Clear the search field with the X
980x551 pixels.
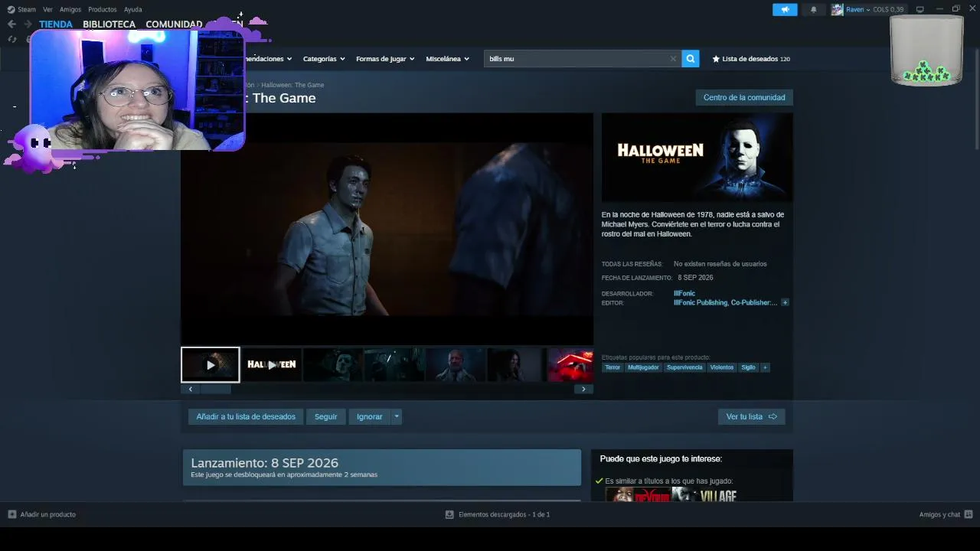[x=673, y=59]
